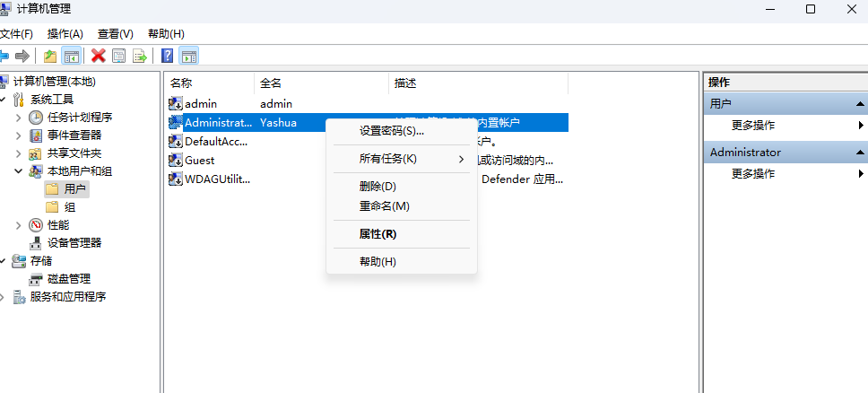Open properties via the toolbar icon

coord(119,56)
